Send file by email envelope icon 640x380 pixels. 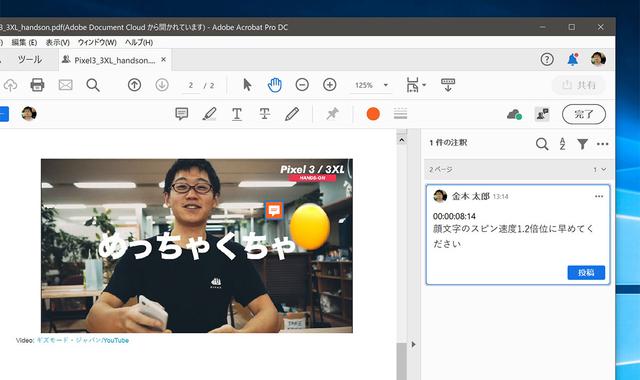[65, 85]
